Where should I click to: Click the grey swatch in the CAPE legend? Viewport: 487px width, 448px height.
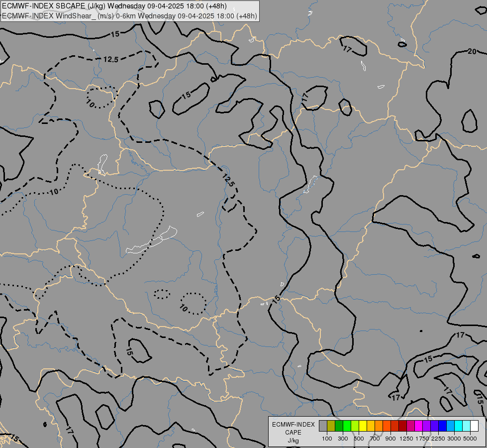point(323,426)
